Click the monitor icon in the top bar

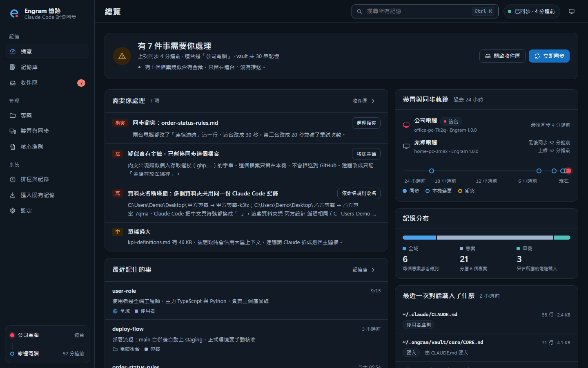(572, 11)
